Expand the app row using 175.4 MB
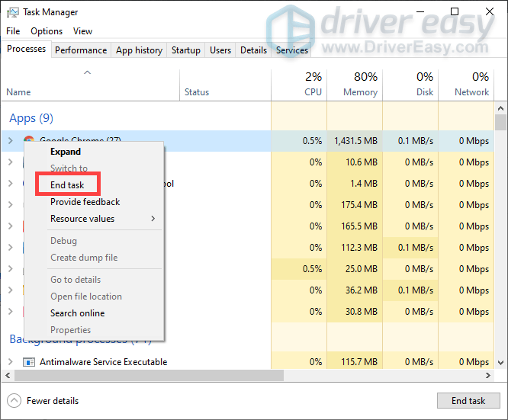 pos(11,204)
